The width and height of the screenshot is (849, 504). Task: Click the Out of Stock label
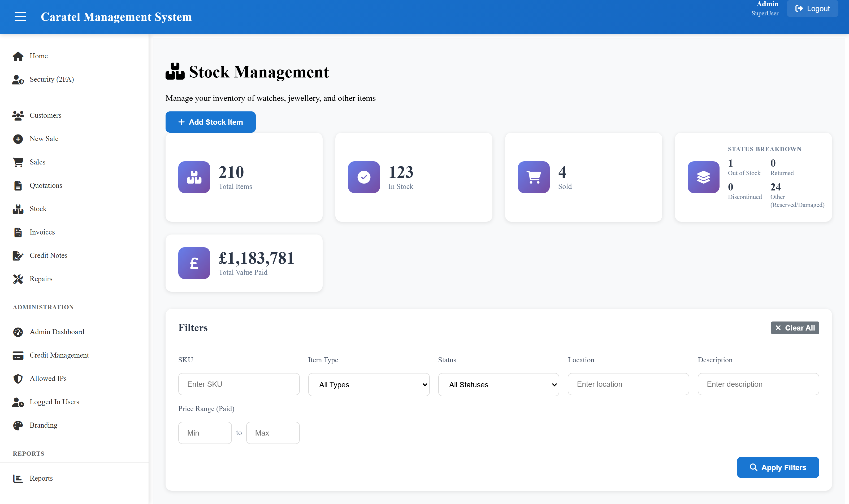click(744, 173)
